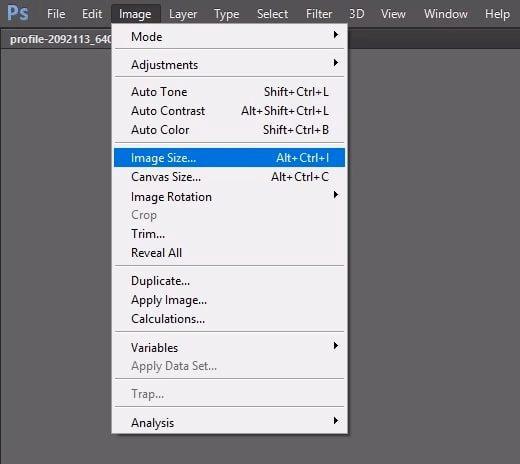Open the 3D menu
Viewport: 520px width, 464px height.
pyautogui.click(x=357, y=14)
